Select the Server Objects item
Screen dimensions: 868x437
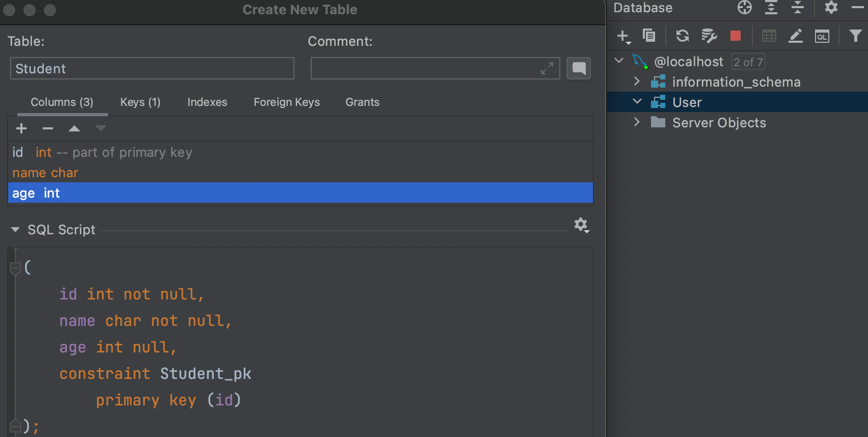(x=719, y=123)
